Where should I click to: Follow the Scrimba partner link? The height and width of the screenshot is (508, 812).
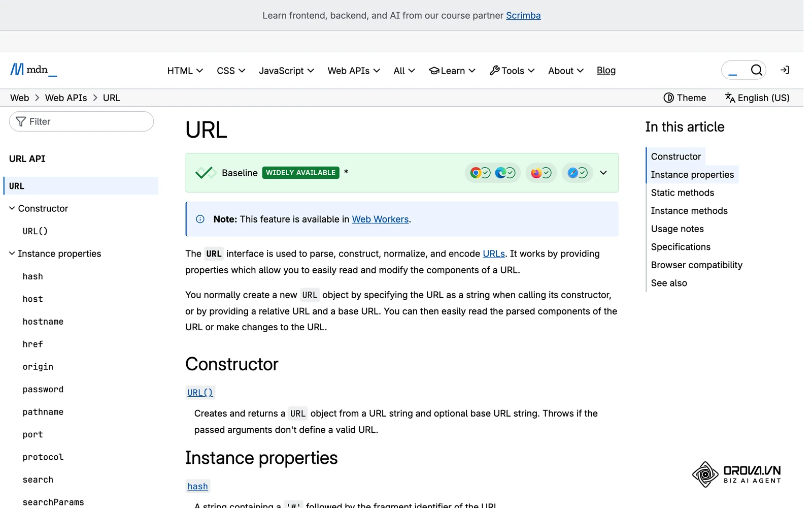(x=523, y=15)
